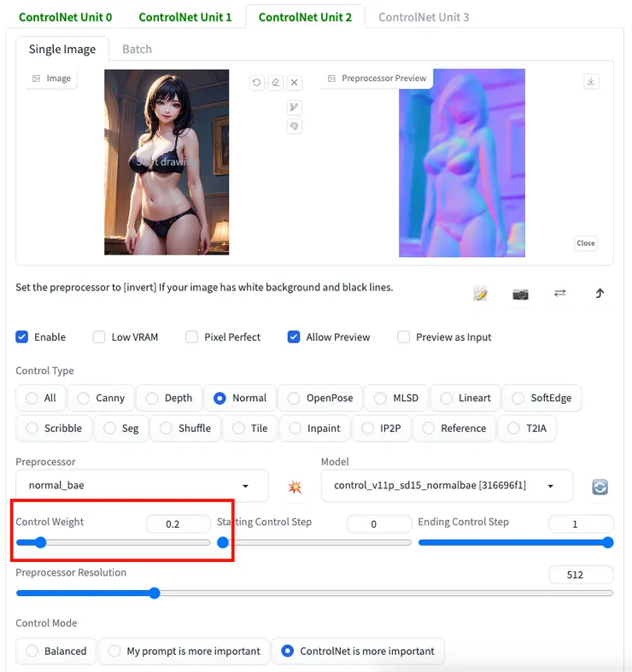Click the Starting Control Step value field
The image size is (632, 672).
click(379, 523)
